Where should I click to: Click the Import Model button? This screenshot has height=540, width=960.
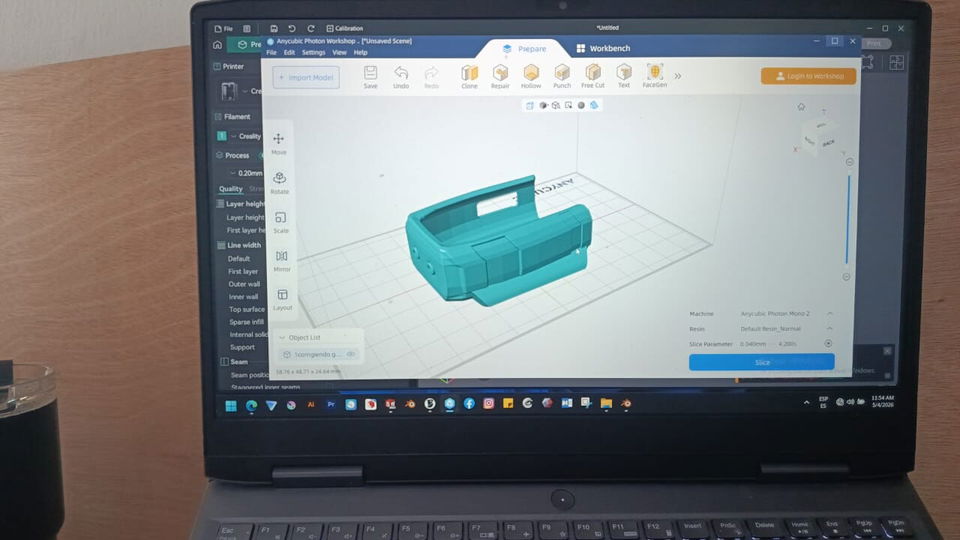(306, 77)
